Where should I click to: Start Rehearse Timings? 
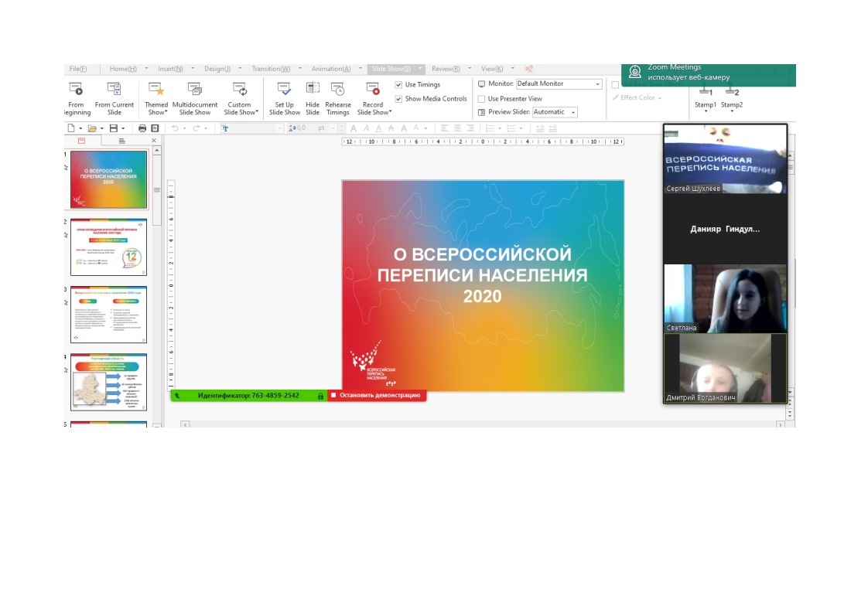[337, 98]
